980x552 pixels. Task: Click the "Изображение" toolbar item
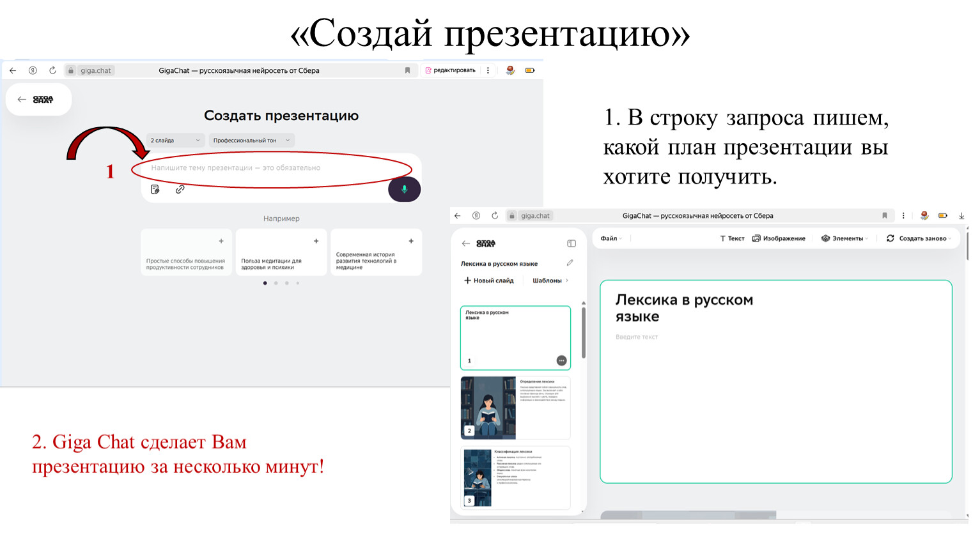click(x=779, y=238)
